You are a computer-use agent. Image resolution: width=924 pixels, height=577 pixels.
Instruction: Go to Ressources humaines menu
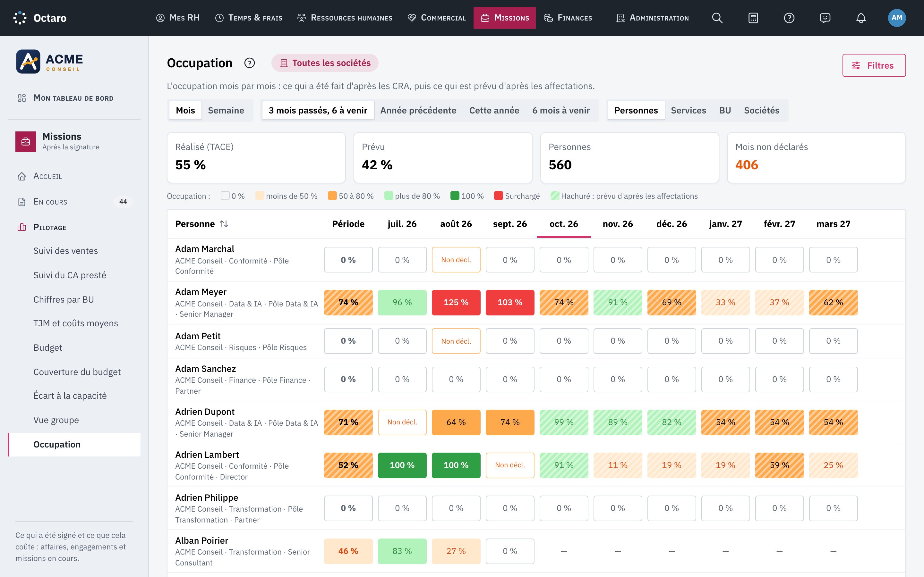345,18
